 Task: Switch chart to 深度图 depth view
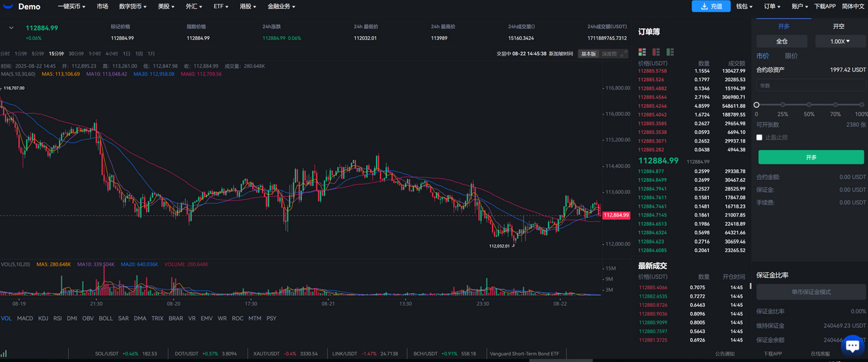coord(610,54)
